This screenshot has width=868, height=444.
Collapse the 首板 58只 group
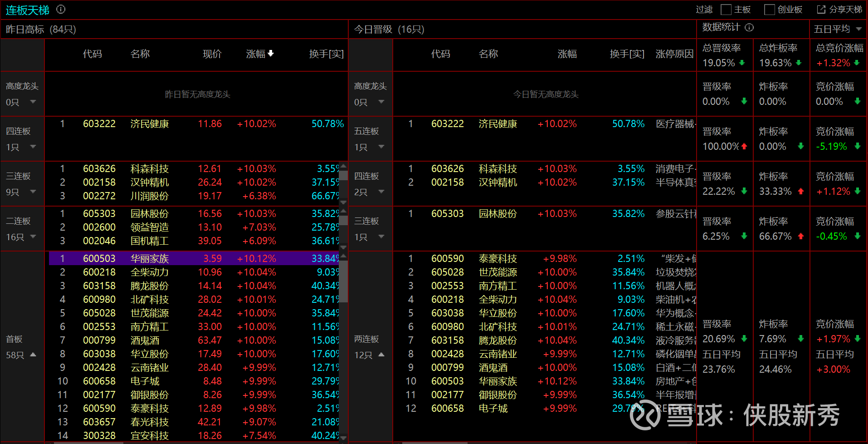[33, 355]
